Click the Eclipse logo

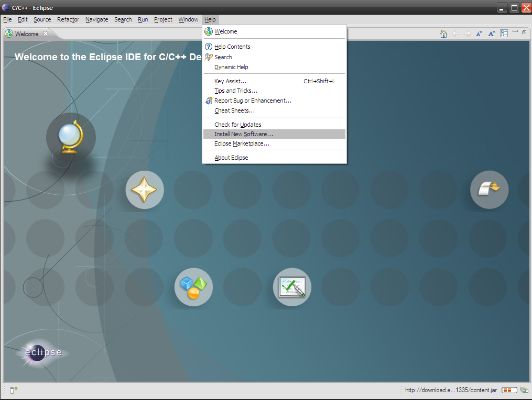[43, 352]
